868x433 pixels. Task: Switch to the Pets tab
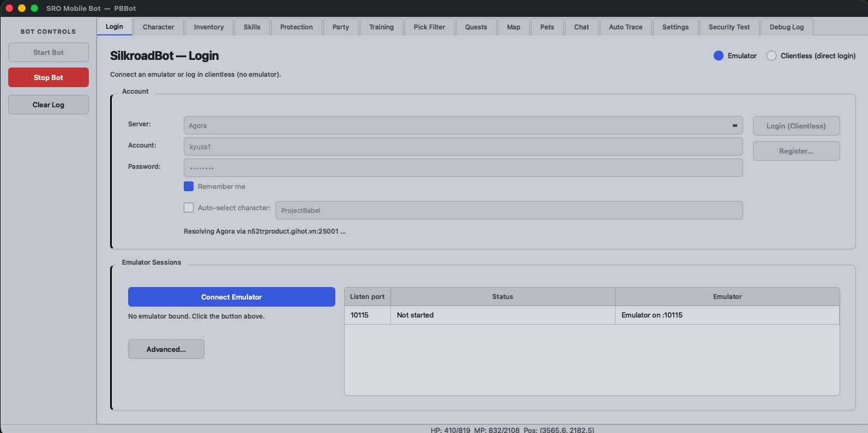pyautogui.click(x=547, y=27)
